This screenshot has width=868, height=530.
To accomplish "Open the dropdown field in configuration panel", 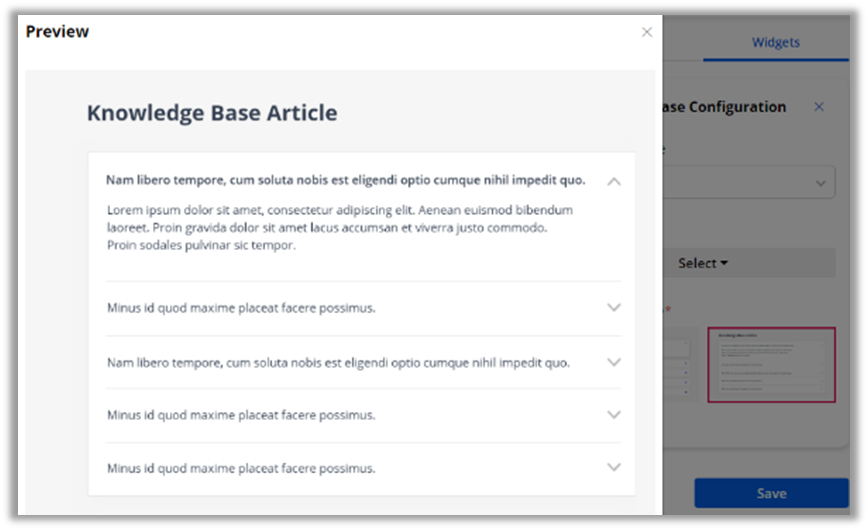I will tap(748, 183).
